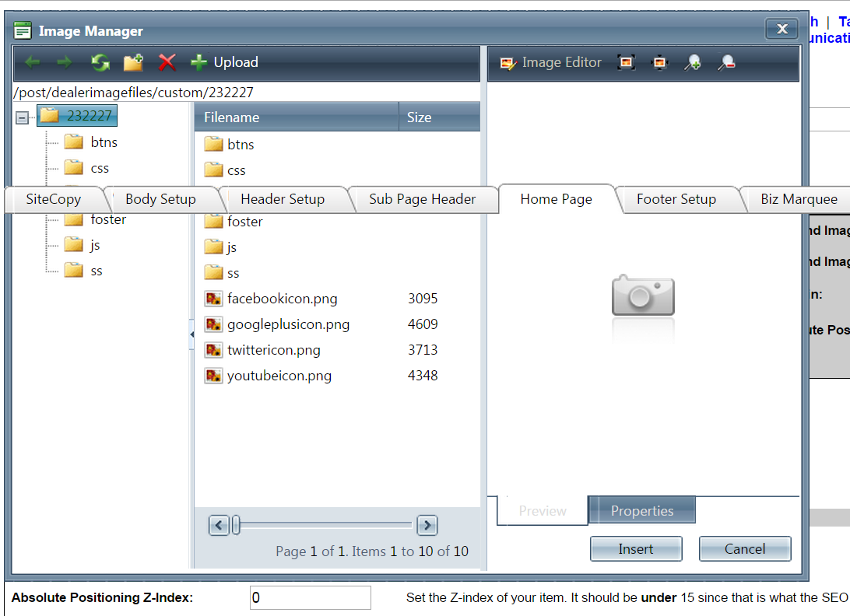Click the 4348 size value
850x616 pixels.
tap(423, 376)
